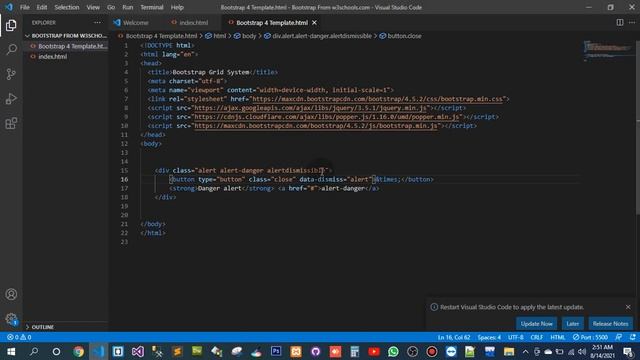The height and width of the screenshot is (360, 640).
Task: Click the Release Notes button
Action: [610, 324]
